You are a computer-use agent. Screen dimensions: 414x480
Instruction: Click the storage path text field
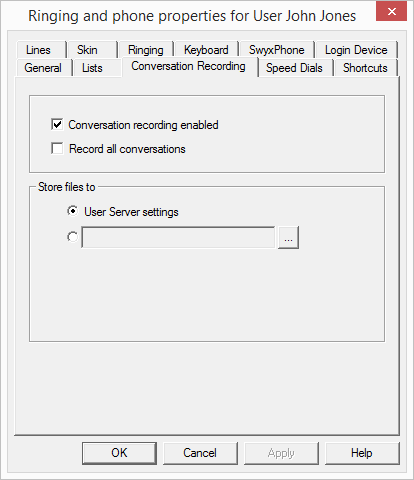tap(178, 237)
